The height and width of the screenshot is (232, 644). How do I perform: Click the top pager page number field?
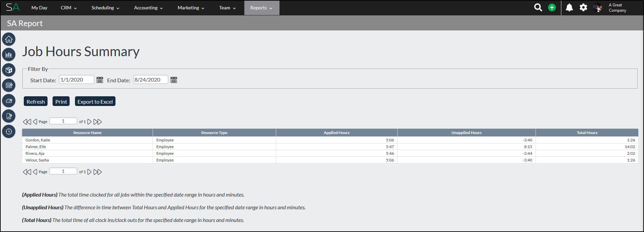(x=63, y=121)
